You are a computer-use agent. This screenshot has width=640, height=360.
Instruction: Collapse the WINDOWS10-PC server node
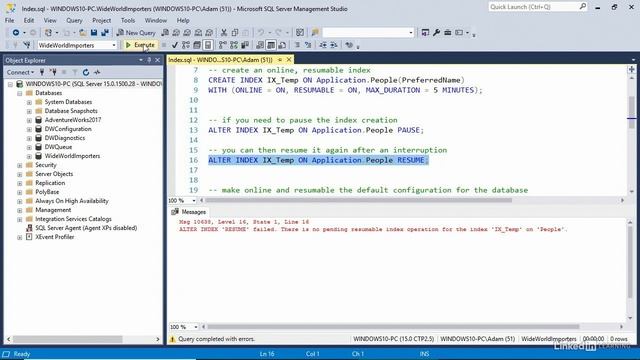pos(11,84)
